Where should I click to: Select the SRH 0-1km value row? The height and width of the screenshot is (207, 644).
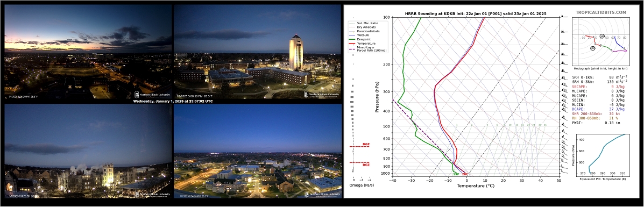pyautogui.click(x=599, y=77)
